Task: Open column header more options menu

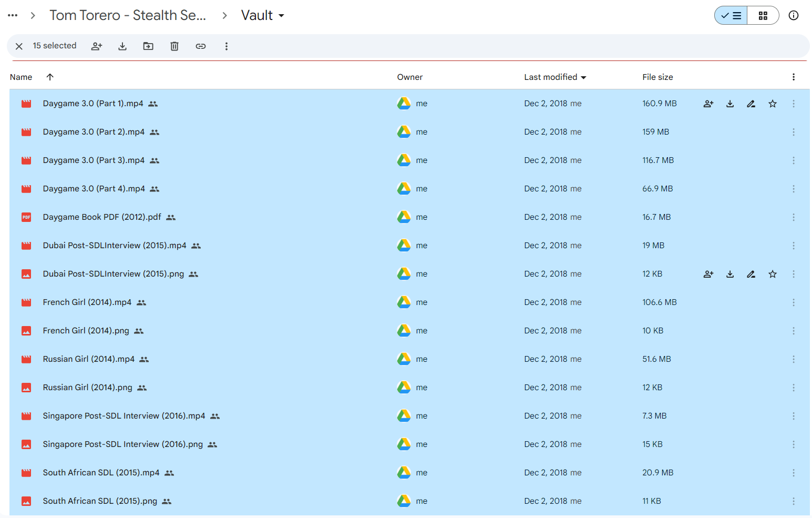Action: click(x=794, y=77)
